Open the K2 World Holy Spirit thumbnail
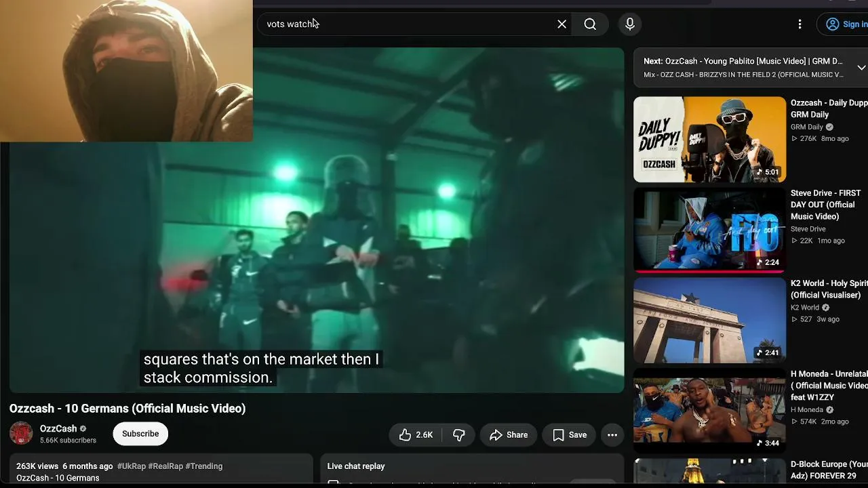Viewport: 868px width, 488px height. click(x=709, y=321)
